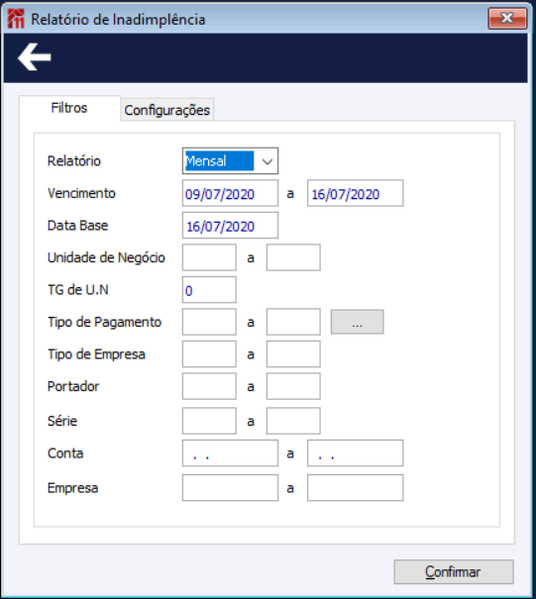Focus the first Unidade de Negócio field
This screenshot has height=599, width=536.
click(209, 257)
